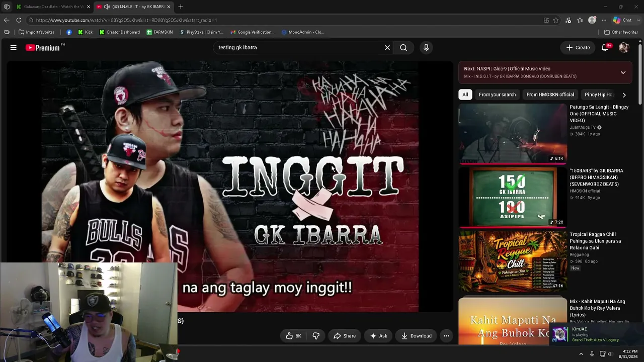Open browser extensions icon
Screen dimensions: 644x362
(568, 20)
